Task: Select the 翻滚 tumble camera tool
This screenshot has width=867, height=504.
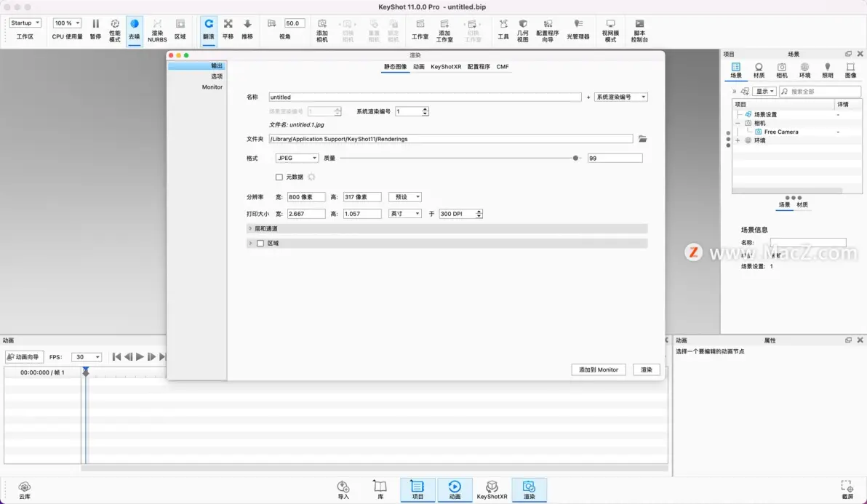Action: click(209, 29)
